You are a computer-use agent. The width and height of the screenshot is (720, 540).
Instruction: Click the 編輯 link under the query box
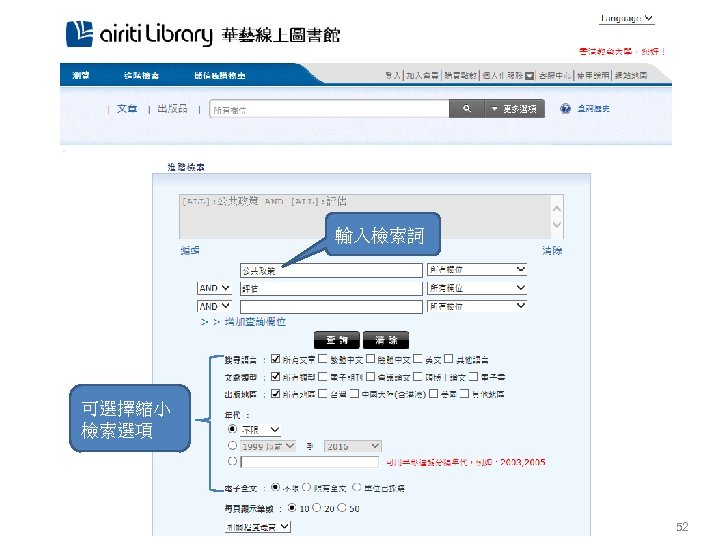tap(190, 251)
